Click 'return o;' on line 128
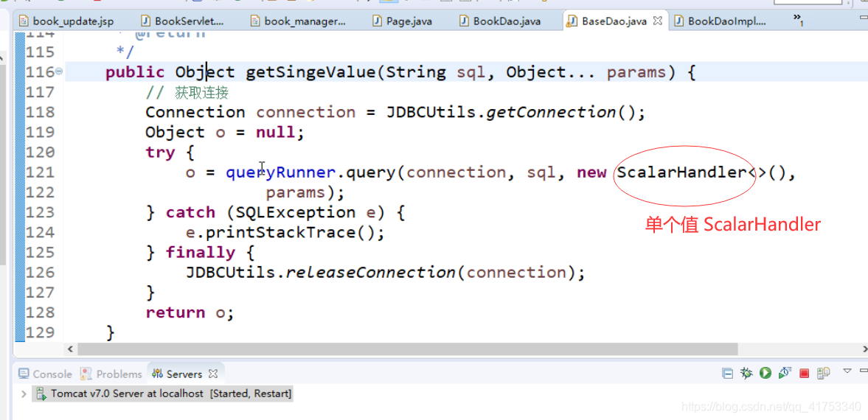Screen dimensions: 868x420 tap(190, 312)
